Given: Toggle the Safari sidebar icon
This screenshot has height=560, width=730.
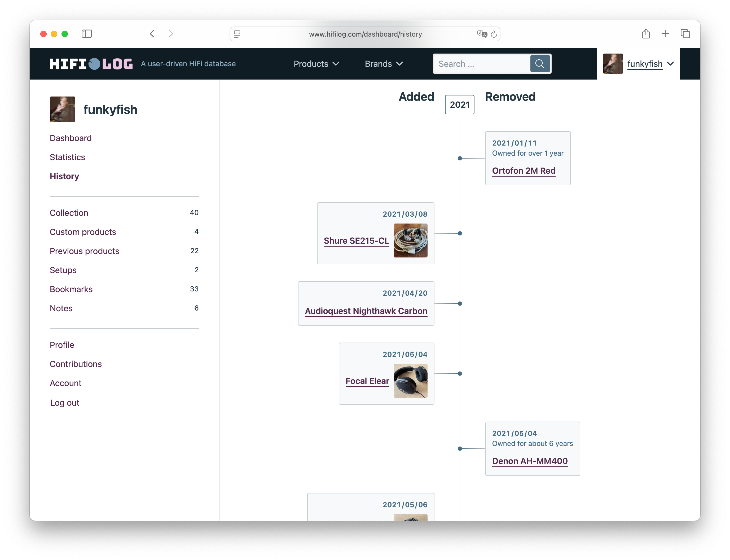Looking at the screenshot, I should [x=87, y=34].
